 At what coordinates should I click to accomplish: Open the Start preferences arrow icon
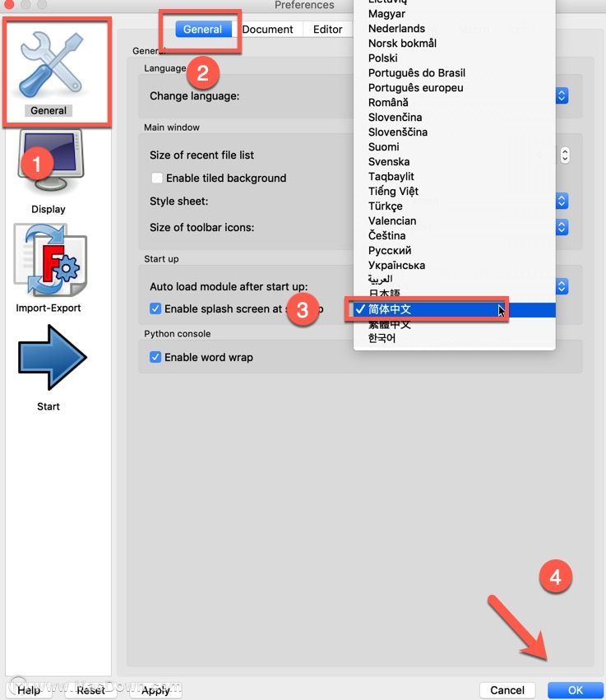[x=52, y=357]
